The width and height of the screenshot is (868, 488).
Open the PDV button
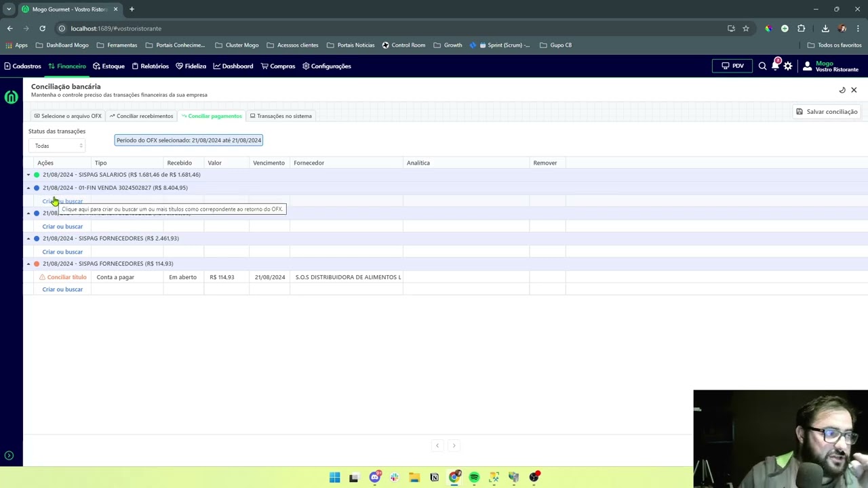tap(732, 66)
